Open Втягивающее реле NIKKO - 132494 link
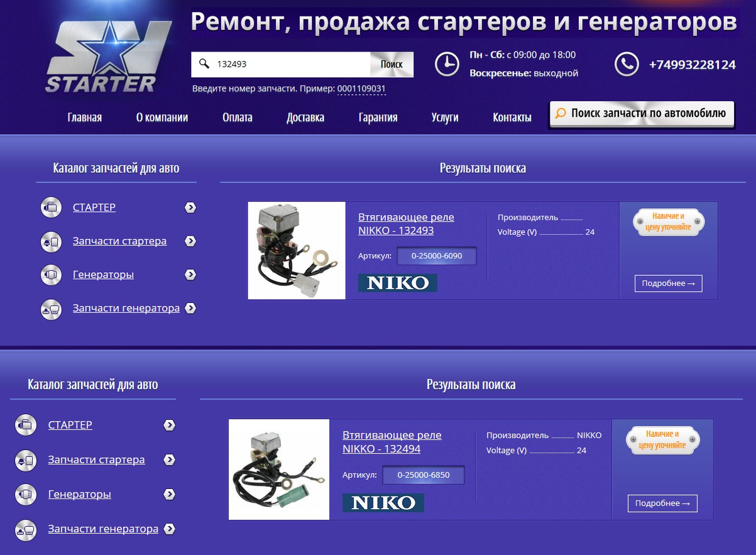756x555 pixels. click(392, 442)
